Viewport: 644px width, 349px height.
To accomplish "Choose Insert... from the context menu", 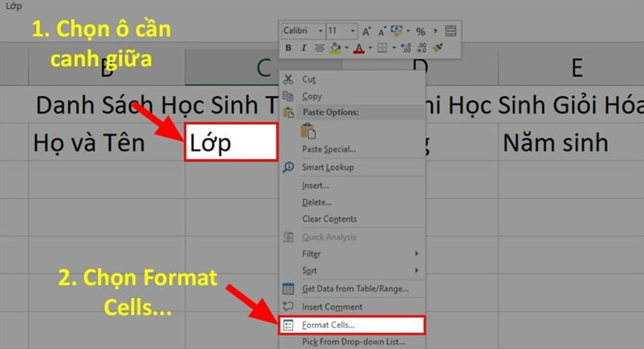I will [x=352, y=185].
